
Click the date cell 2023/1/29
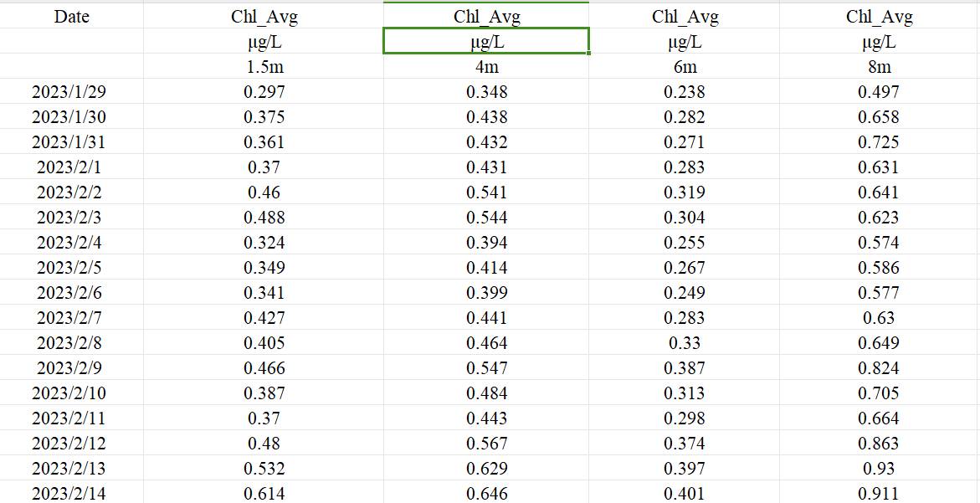click(x=69, y=92)
